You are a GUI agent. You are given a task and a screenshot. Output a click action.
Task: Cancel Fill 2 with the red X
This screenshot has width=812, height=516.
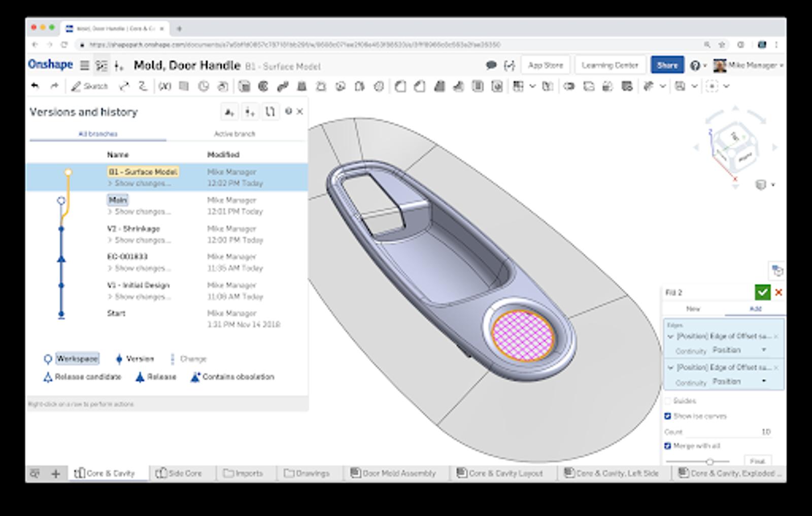point(779,293)
